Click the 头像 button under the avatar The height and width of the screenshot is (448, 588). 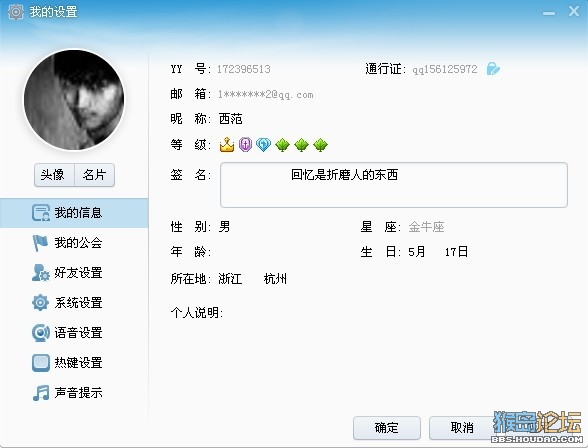pos(54,175)
